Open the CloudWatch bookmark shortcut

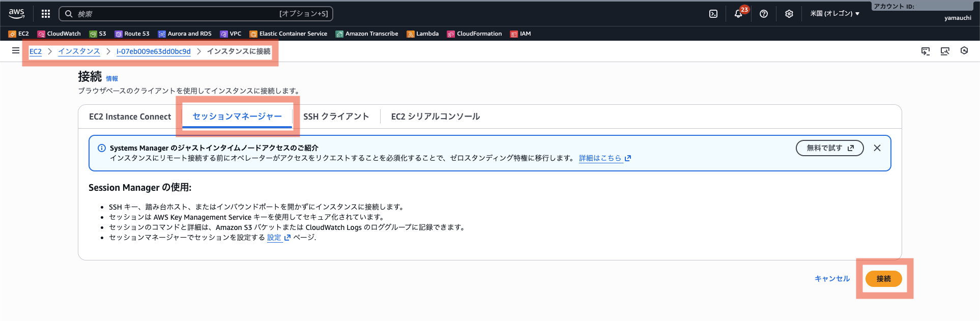pyautogui.click(x=59, y=34)
